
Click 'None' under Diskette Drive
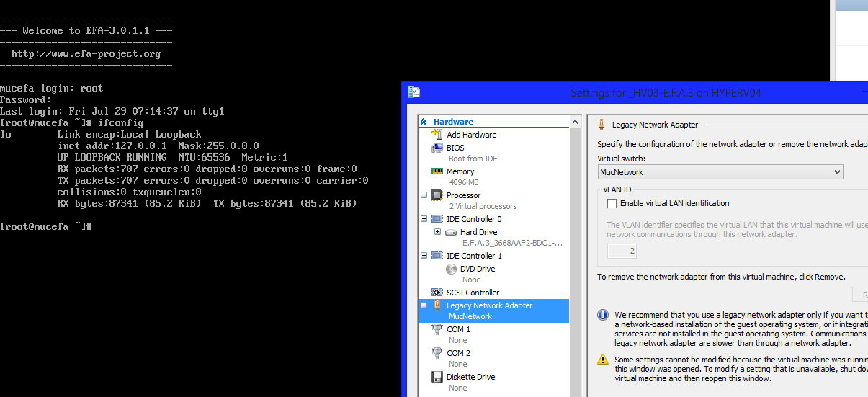click(457, 388)
